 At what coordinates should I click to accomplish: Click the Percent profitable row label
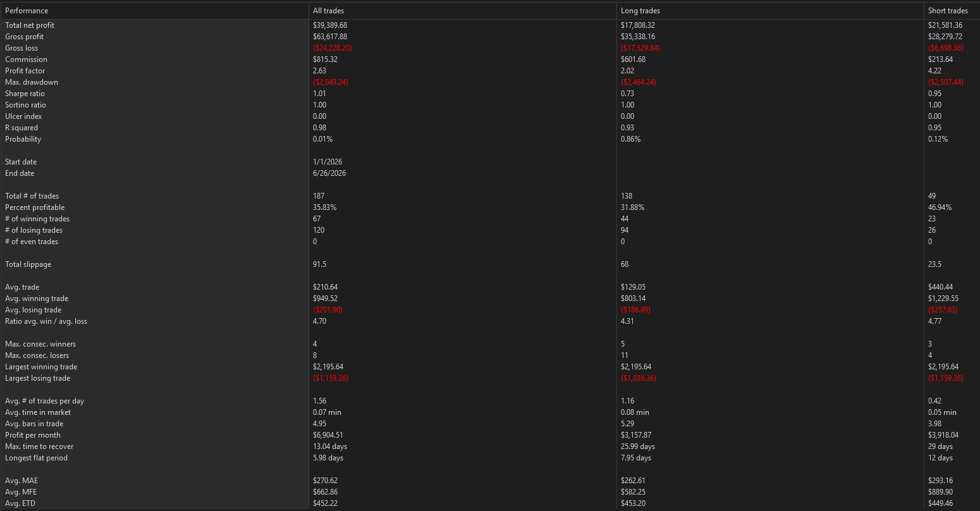pos(35,207)
